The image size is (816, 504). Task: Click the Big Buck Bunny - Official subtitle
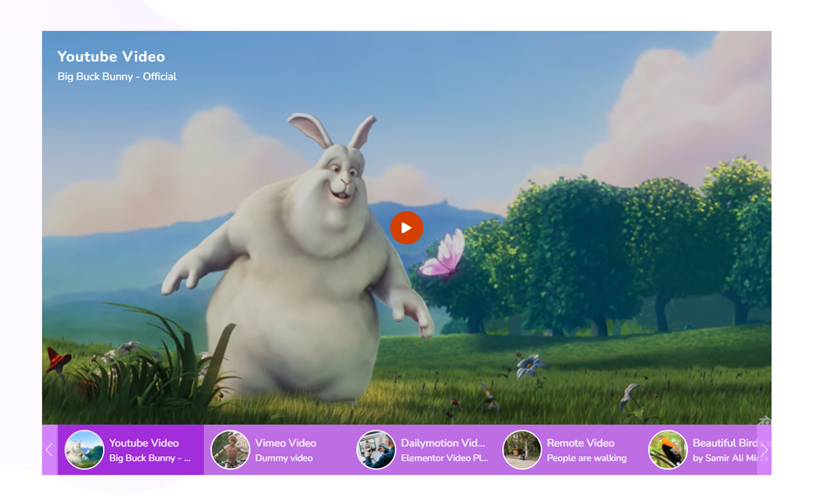[117, 76]
